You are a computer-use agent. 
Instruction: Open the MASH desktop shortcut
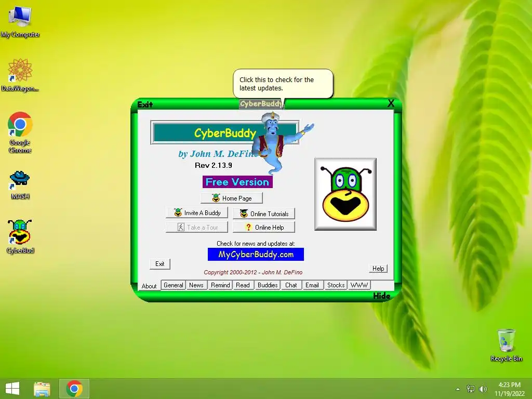(x=20, y=185)
